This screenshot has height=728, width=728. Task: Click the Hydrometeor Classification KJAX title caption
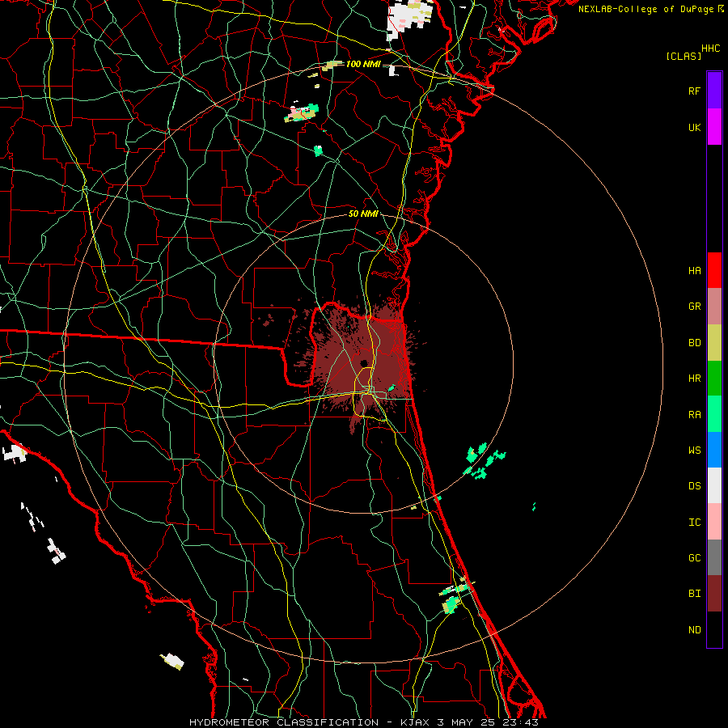click(x=363, y=722)
